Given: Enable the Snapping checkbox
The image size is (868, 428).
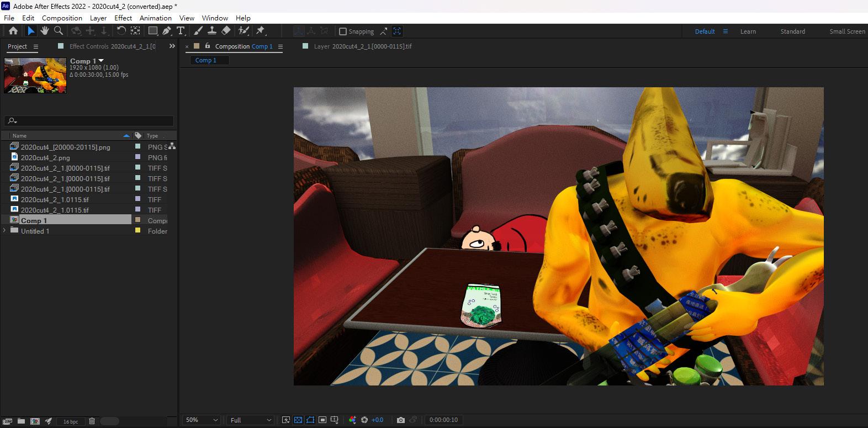Looking at the screenshot, I should coord(343,31).
